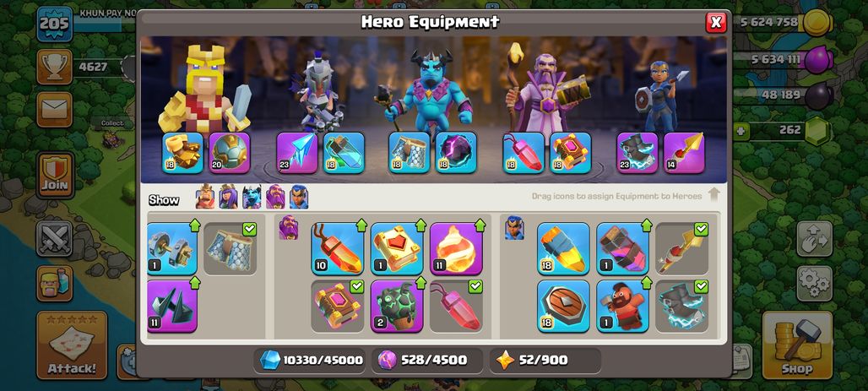The image size is (868, 391).
Task: Filter equipment by Archer Queen portrait
Action: (228, 197)
